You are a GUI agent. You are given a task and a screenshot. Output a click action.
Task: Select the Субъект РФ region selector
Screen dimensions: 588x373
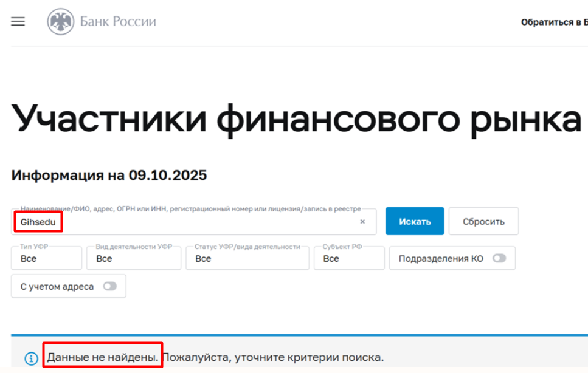tap(349, 258)
